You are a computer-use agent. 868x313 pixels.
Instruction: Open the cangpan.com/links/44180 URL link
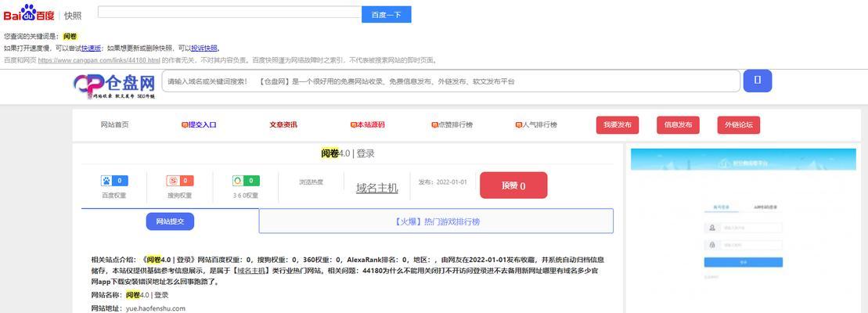click(99, 60)
